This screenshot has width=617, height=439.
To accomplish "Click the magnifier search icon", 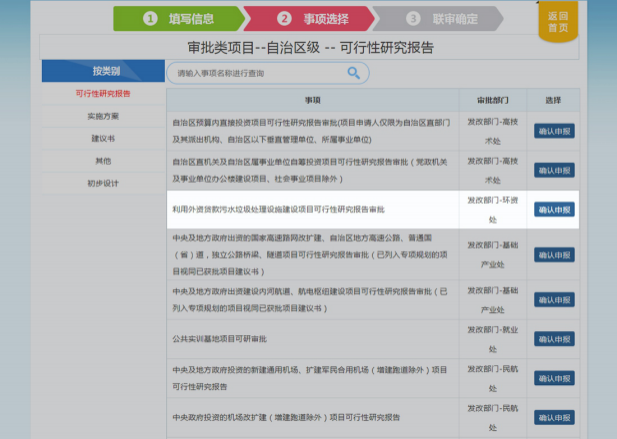I will click(353, 73).
